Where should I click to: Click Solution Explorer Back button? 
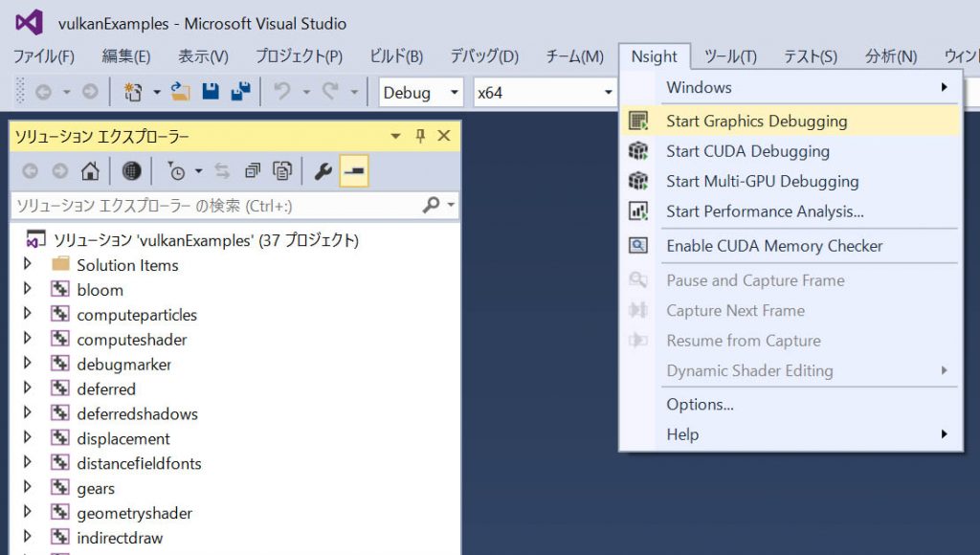(x=30, y=171)
